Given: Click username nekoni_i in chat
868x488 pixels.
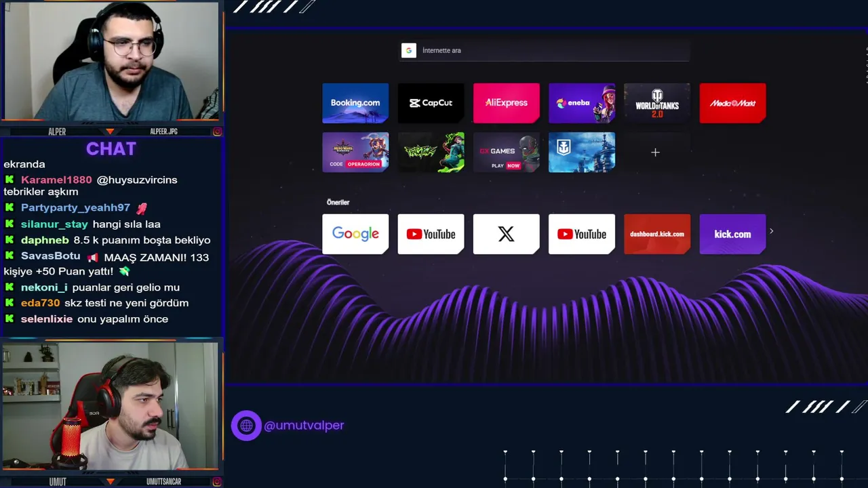Looking at the screenshot, I should tap(44, 287).
